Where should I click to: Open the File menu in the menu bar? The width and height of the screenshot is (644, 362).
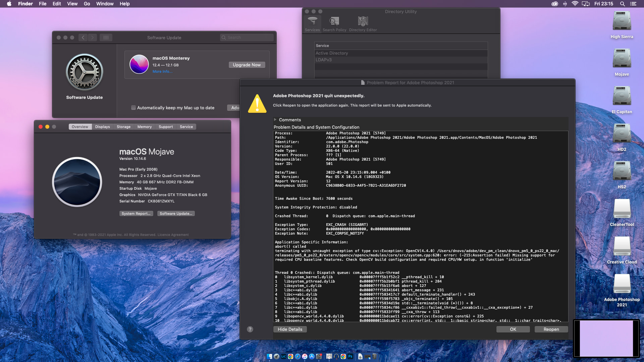[43, 4]
